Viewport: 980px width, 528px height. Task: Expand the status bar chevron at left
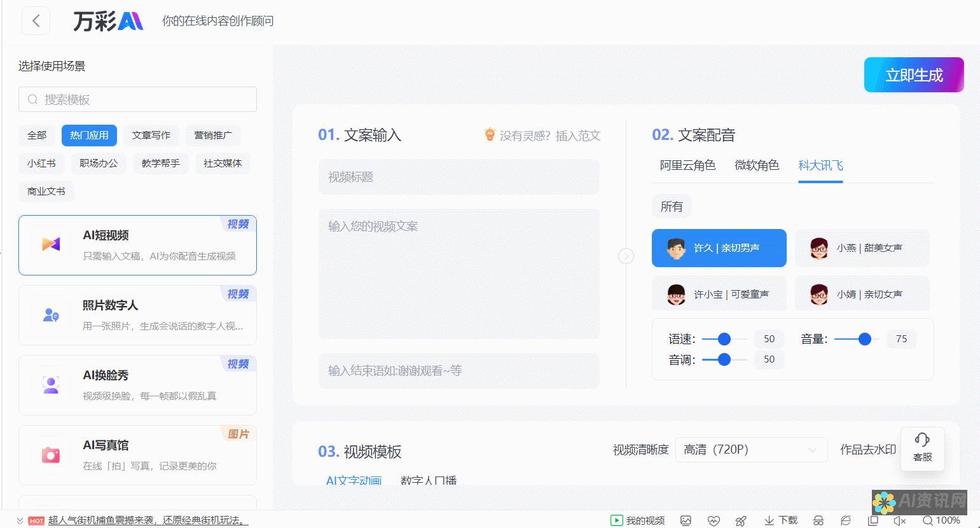[x=20, y=520]
